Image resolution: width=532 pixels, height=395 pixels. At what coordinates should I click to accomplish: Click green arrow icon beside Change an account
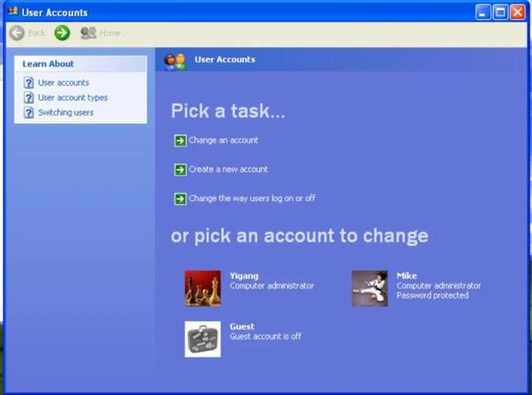(180, 141)
